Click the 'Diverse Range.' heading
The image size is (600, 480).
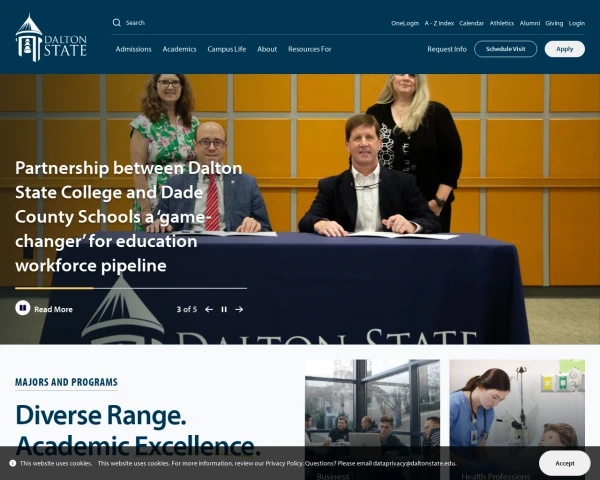coord(101,415)
